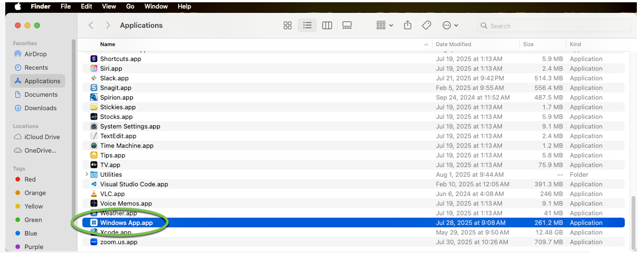
Task: Switch to list view
Action: point(307,25)
